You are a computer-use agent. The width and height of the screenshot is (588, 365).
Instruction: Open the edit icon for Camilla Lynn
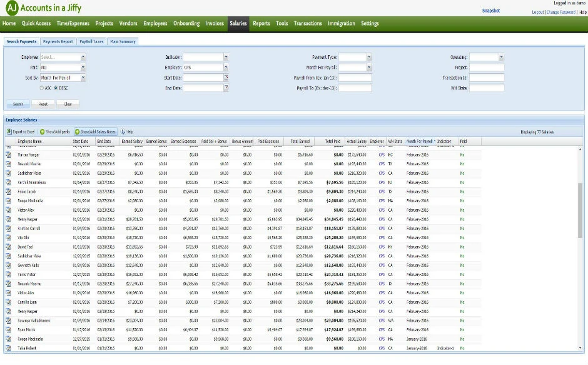pos(8,302)
